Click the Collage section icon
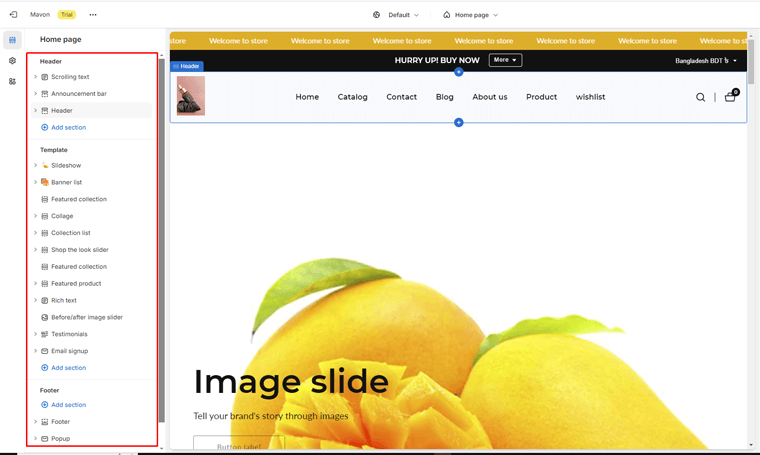The image size is (760, 455). point(45,216)
